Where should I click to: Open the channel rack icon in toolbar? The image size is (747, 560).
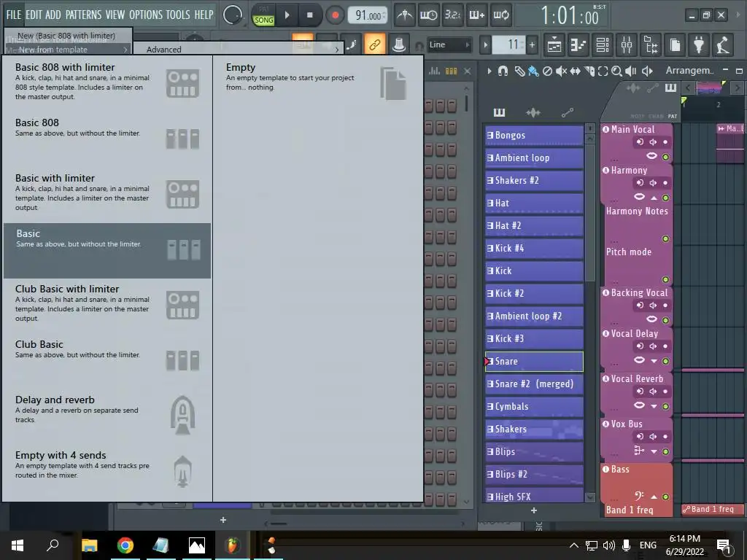pos(603,44)
